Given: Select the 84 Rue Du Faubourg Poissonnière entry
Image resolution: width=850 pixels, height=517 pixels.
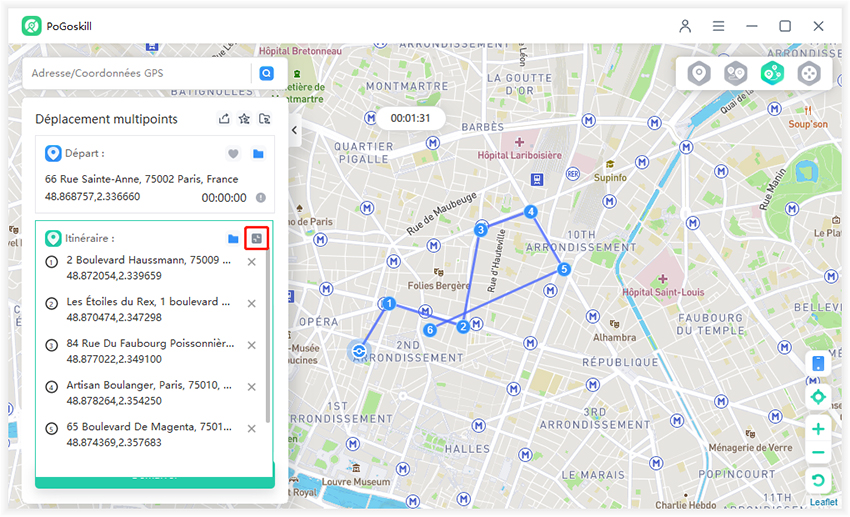Looking at the screenshot, I should 149,351.
